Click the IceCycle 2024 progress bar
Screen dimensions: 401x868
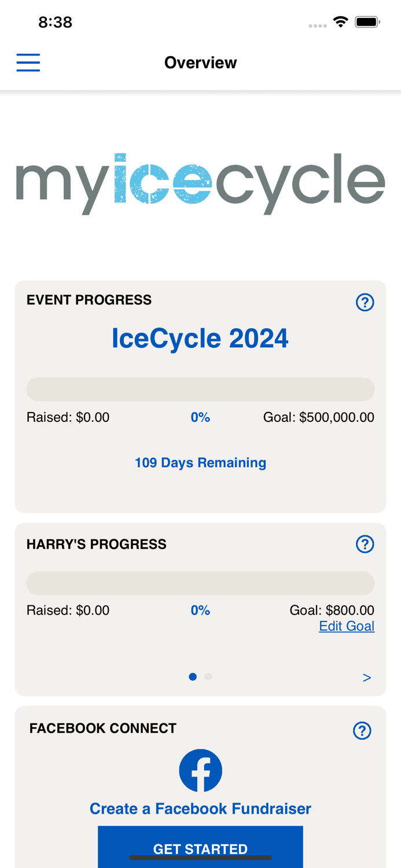click(x=201, y=389)
